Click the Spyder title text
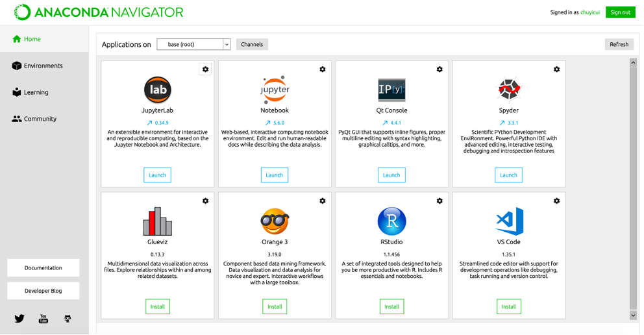The width and height of the screenshot is (644, 335). tap(509, 110)
